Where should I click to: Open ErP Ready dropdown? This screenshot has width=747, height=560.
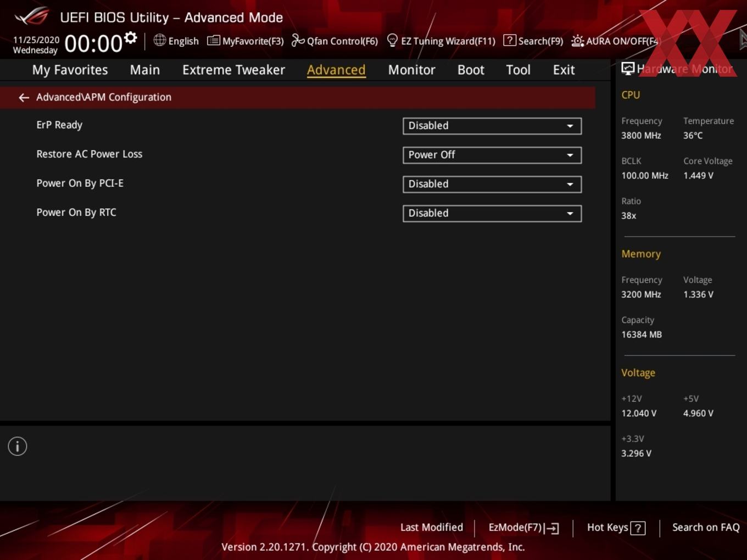click(492, 126)
